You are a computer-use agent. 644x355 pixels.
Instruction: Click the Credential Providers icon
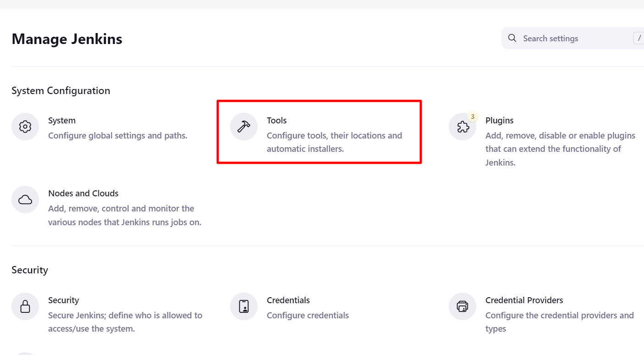(462, 306)
